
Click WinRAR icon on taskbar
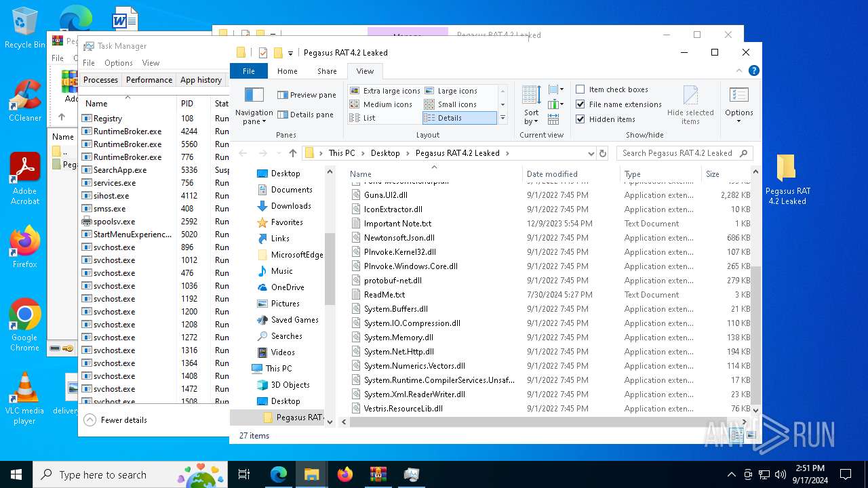pyautogui.click(x=378, y=474)
